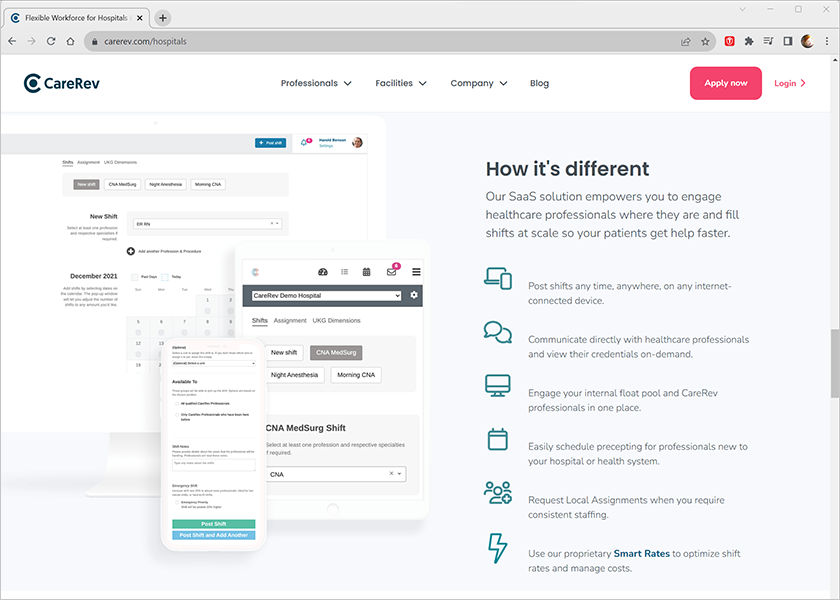The image size is (840, 600).
Task: Click the tablet mockup calendar icon
Action: [366, 272]
